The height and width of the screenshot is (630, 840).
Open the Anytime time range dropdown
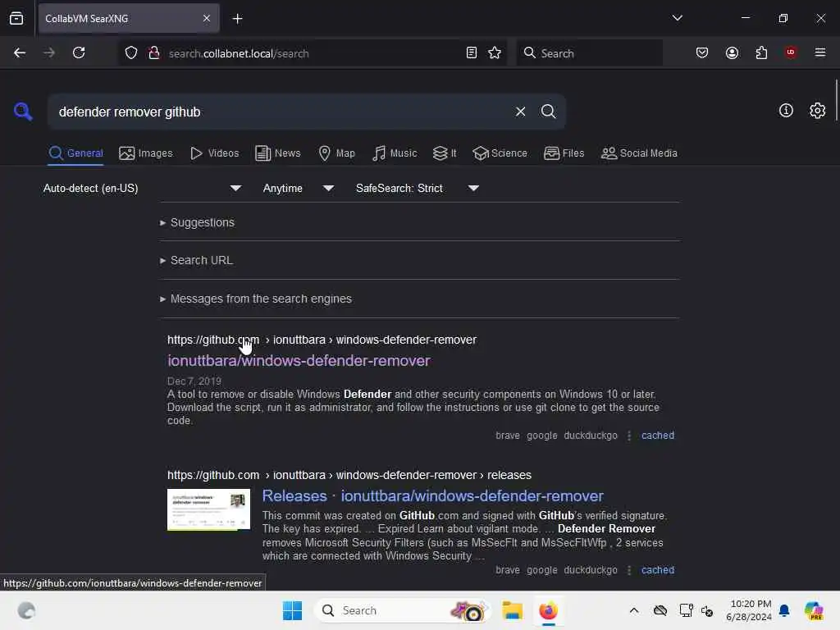tap(298, 188)
